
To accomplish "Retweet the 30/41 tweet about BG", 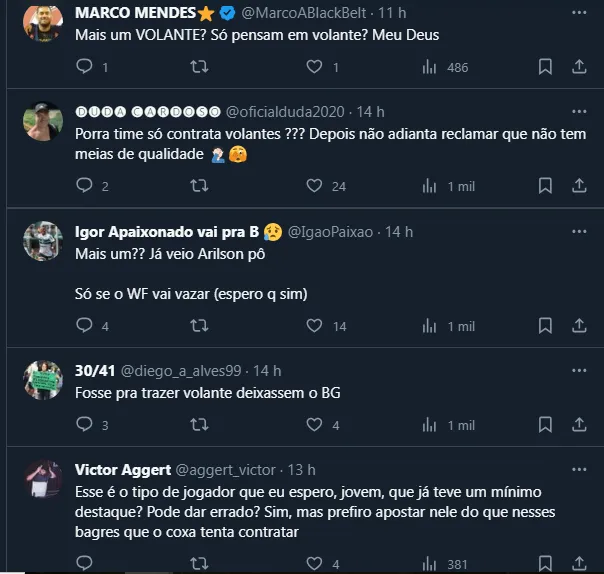I will click(199, 425).
